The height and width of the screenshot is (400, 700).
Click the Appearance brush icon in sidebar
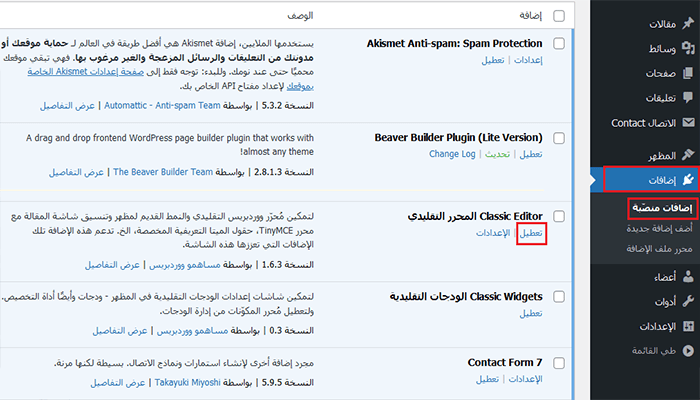688,155
